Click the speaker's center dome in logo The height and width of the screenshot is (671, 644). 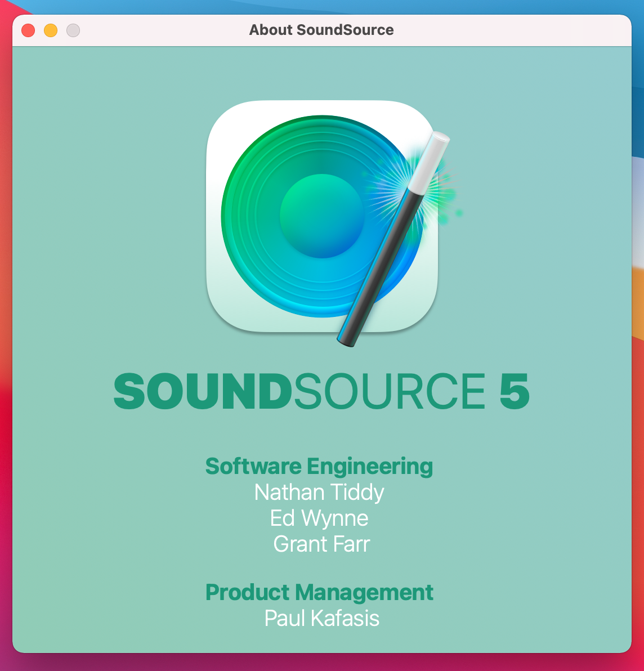[x=322, y=216]
